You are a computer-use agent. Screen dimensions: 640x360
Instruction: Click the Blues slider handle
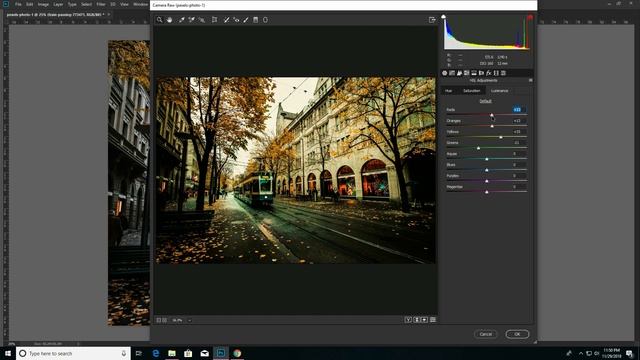click(x=487, y=170)
